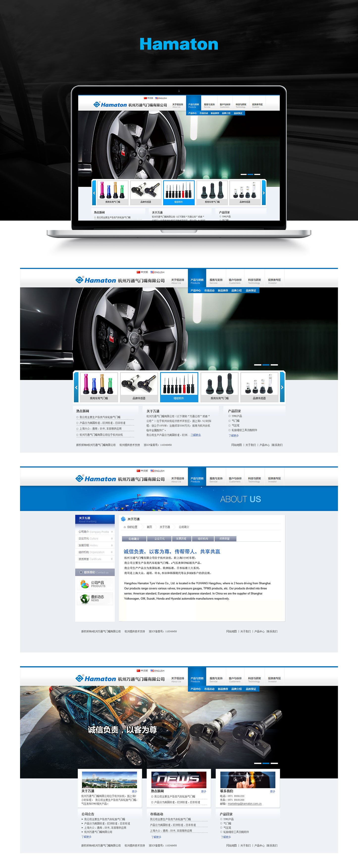Screen dimensions: 358x868
Task: Click the home icon next to 你的位置
Action: (125, 527)
